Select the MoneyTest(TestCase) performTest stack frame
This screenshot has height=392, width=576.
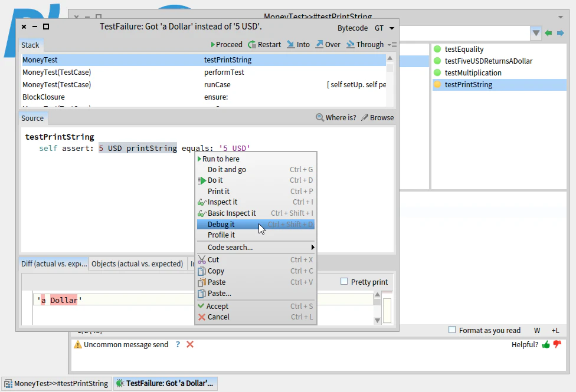[x=204, y=73]
